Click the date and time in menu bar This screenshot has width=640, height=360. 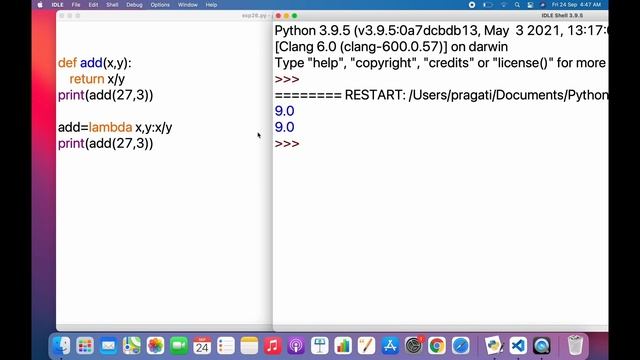(x=576, y=5)
